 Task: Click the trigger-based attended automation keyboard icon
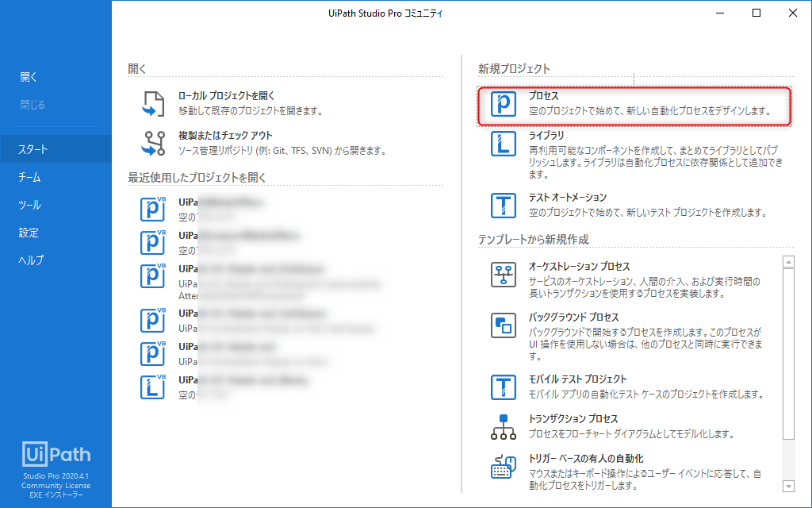(x=504, y=467)
